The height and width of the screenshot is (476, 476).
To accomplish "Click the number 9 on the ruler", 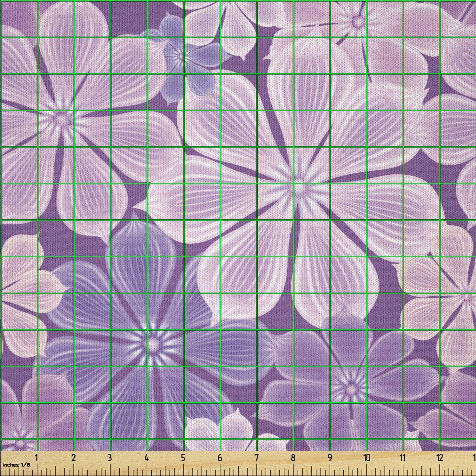I will [x=330, y=458].
